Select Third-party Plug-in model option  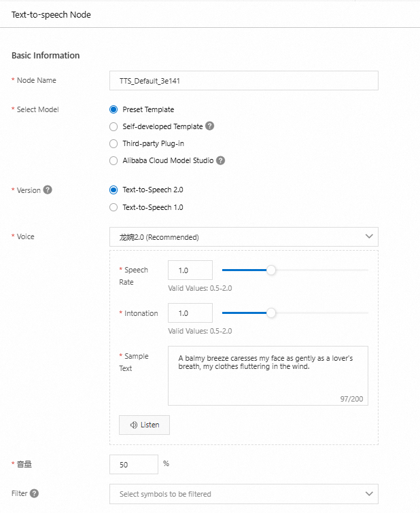click(113, 143)
